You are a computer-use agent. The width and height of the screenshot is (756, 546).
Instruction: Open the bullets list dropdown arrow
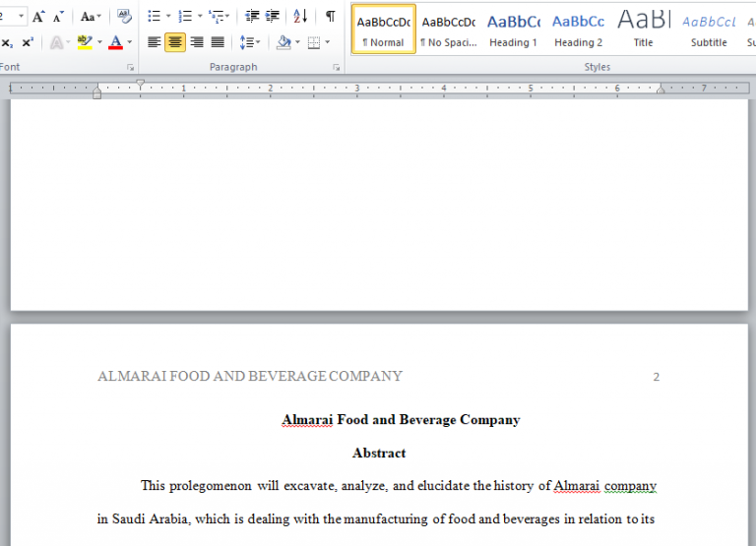click(168, 17)
